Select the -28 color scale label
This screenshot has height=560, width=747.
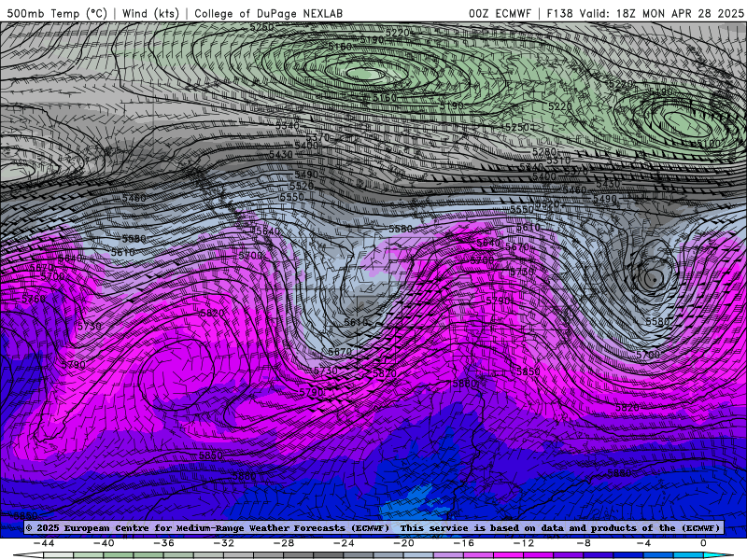pos(284,543)
